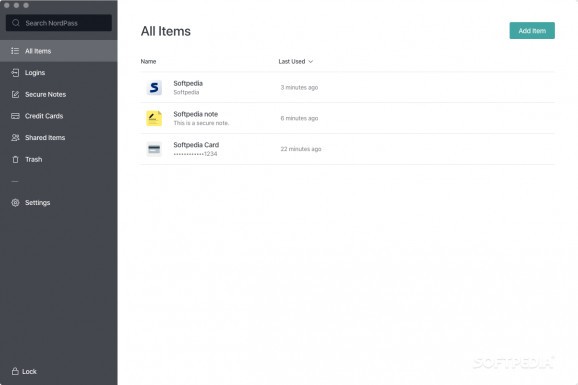Viewport: 578px width, 385px height.
Task: Select the masked card number ending 1234
Action: coord(195,154)
